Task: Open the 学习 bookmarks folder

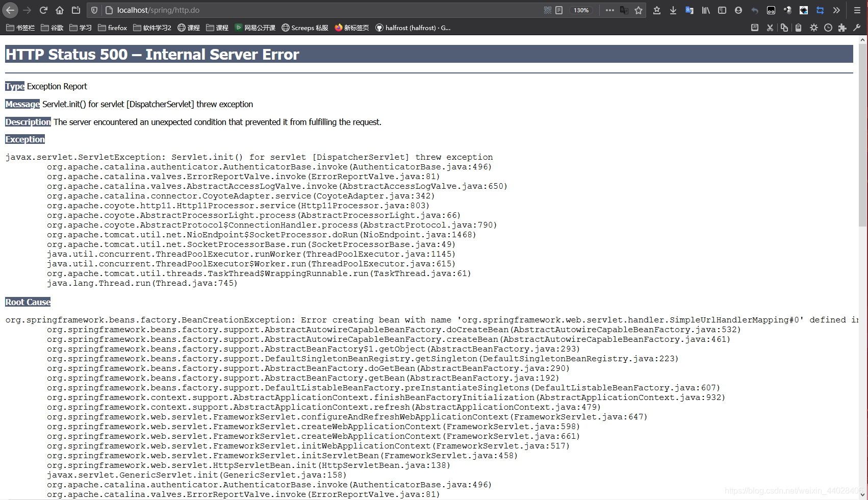Action: (x=81, y=28)
